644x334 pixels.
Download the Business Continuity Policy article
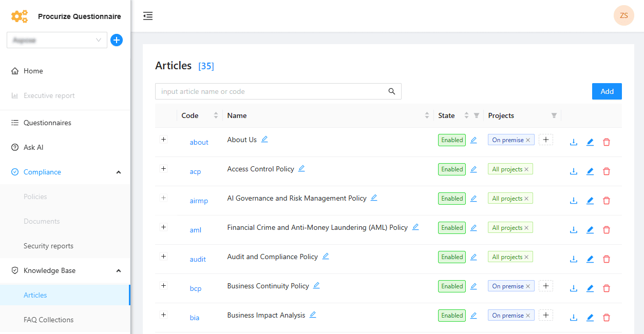(x=574, y=288)
